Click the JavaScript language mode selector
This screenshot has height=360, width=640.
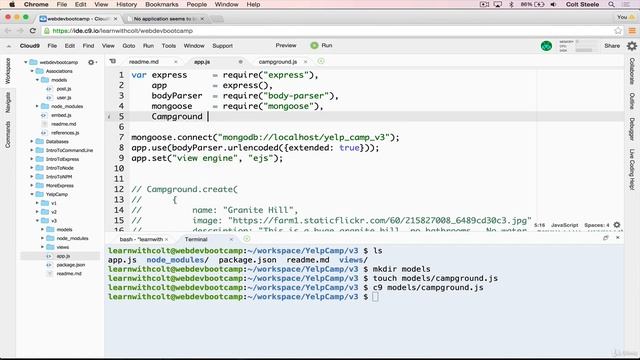pyautogui.click(x=564, y=225)
